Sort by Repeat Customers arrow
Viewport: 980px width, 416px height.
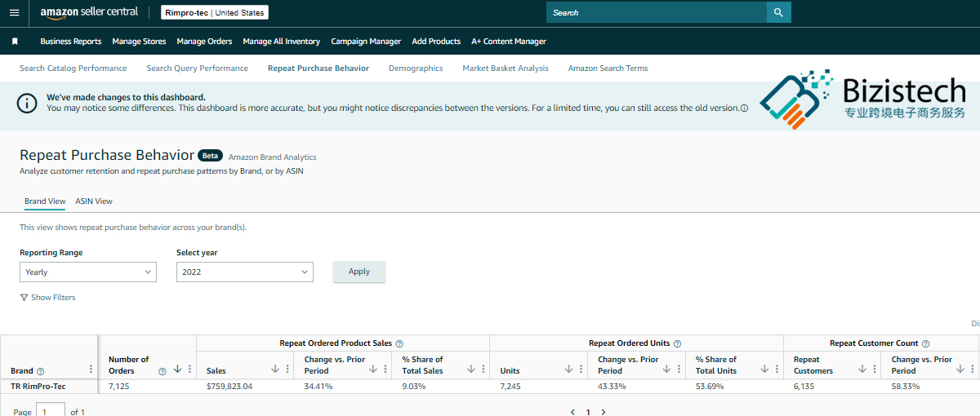pos(863,370)
